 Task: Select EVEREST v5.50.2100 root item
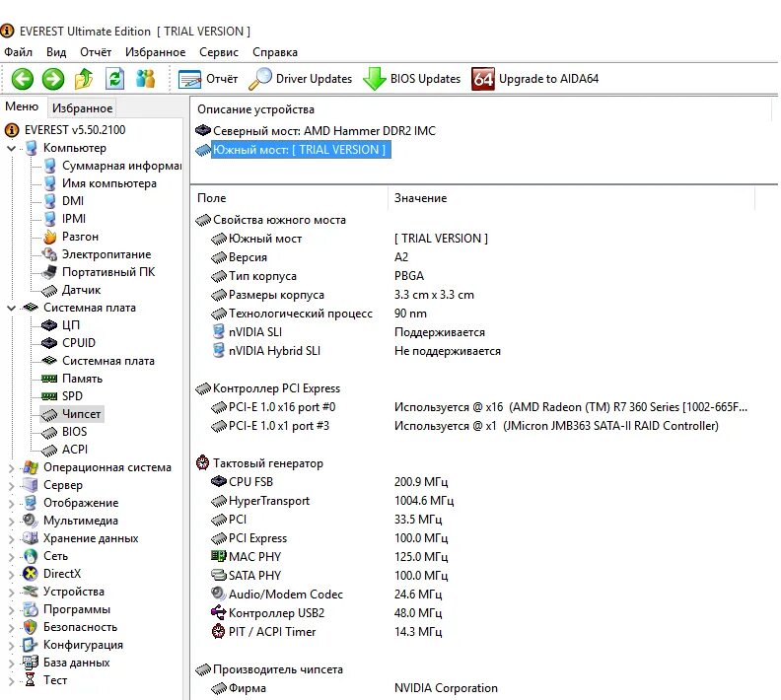tap(75, 130)
